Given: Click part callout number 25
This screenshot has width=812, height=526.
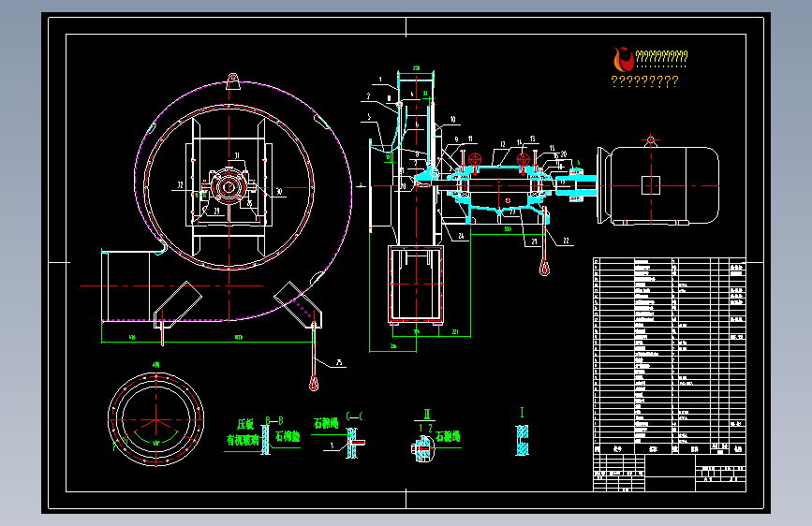Looking at the screenshot, I should tap(339, 362).
